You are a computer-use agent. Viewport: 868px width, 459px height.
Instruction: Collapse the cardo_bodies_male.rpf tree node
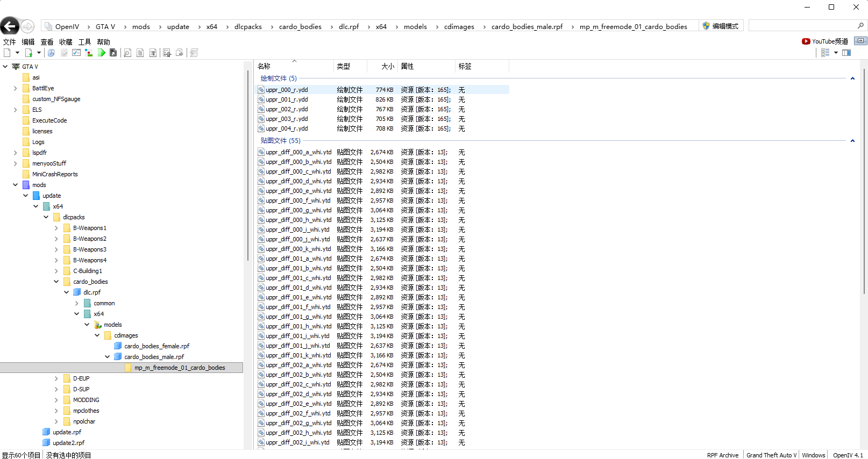(x=107, y=357)
